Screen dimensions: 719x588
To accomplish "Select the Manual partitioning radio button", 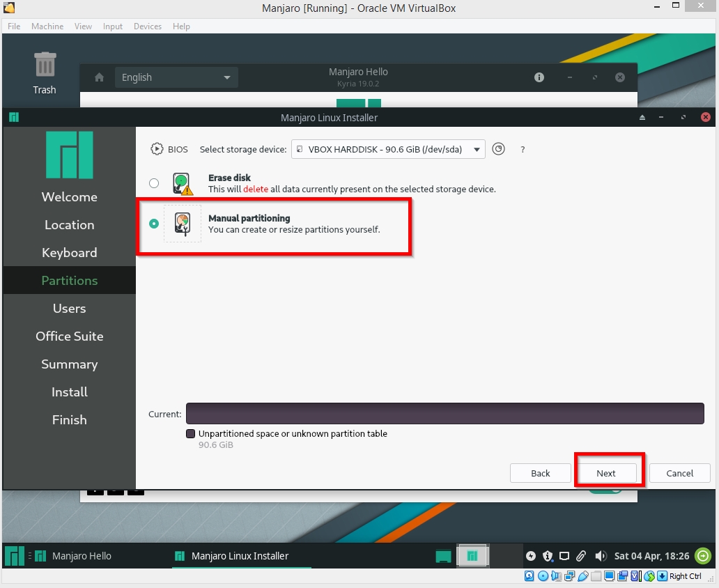I will tap(154, 224).
